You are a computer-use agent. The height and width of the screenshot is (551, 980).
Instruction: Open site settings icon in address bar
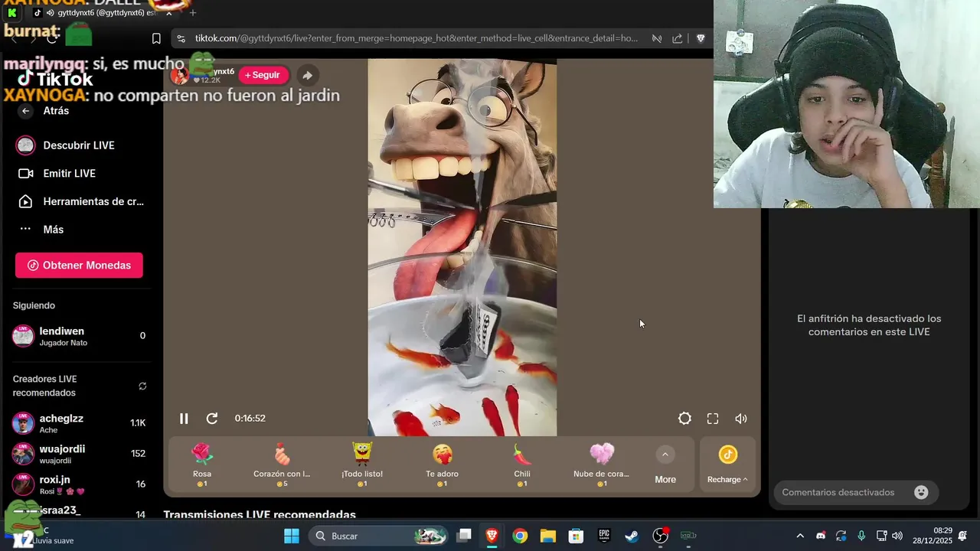coord(181,38)
